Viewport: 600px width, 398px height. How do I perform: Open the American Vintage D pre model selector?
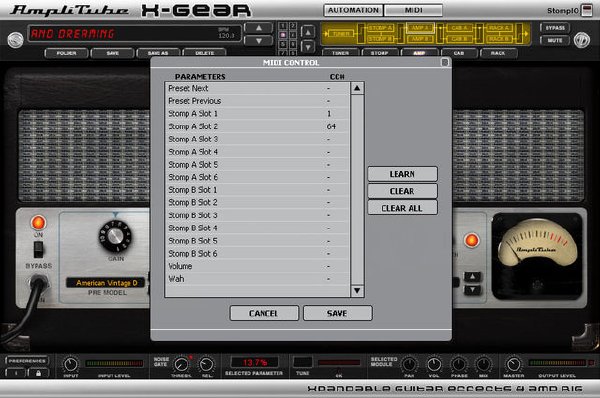tap(106, 283)
